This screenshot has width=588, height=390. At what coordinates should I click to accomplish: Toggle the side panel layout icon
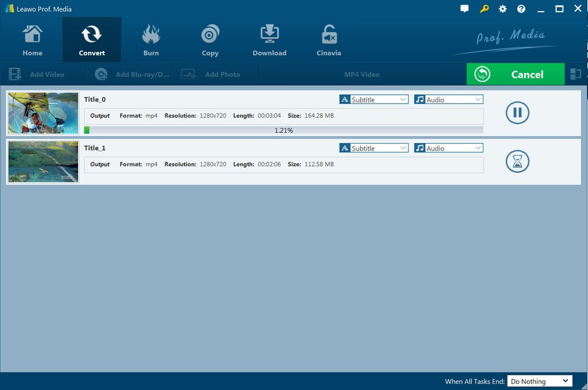tap(575, 74)
